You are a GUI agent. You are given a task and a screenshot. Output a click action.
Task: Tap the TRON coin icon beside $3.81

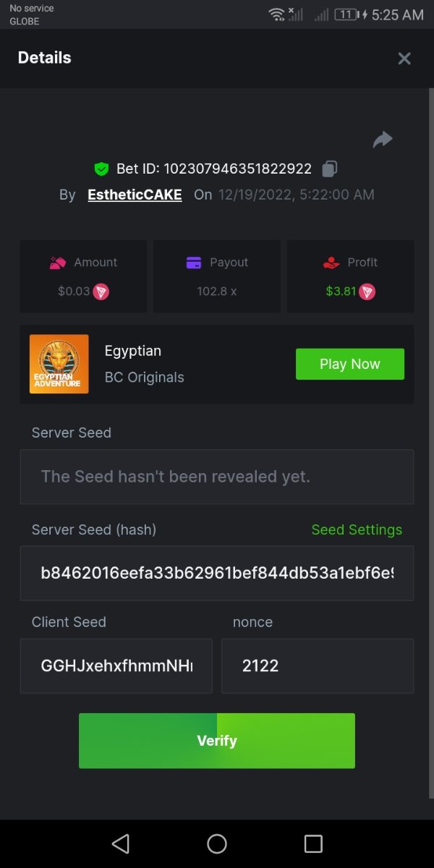pos(367,292)
